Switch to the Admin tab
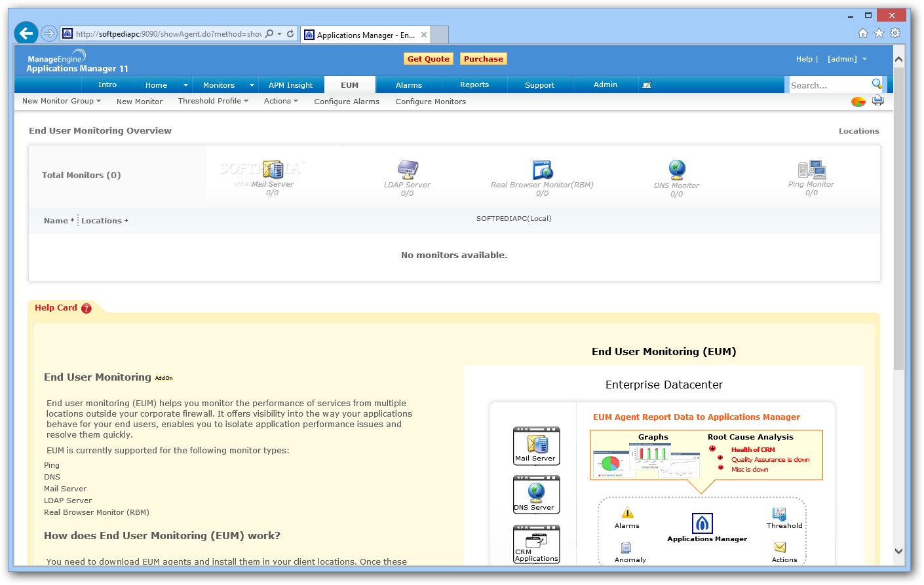Viewport: 924px width, 585px height. 606,85
